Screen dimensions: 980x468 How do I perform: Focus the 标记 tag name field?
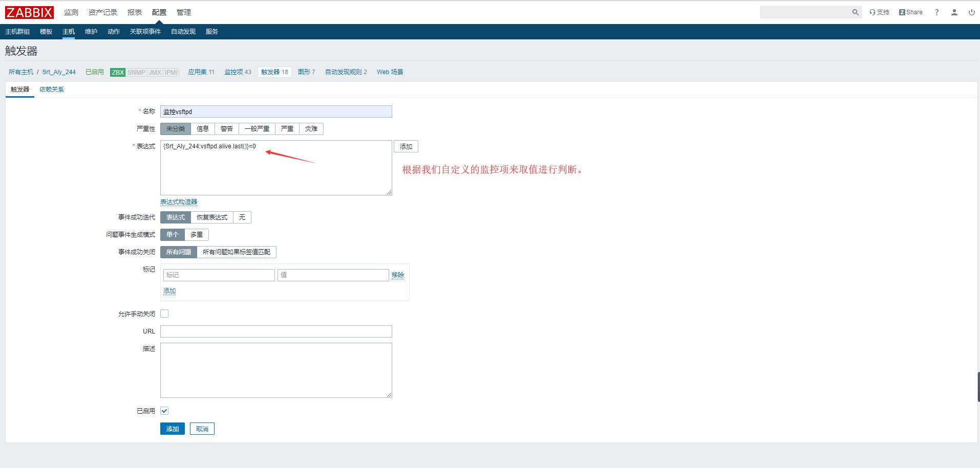click(x=219, y=275)
